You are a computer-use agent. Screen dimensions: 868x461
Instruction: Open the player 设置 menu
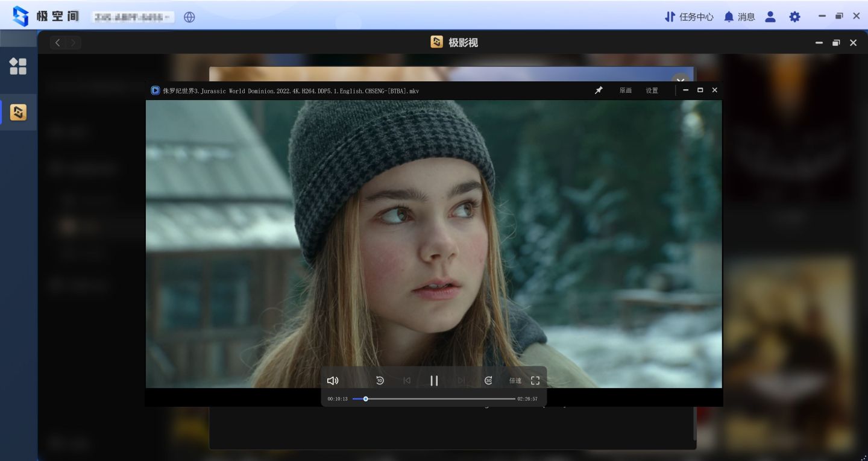click(652, 90)
